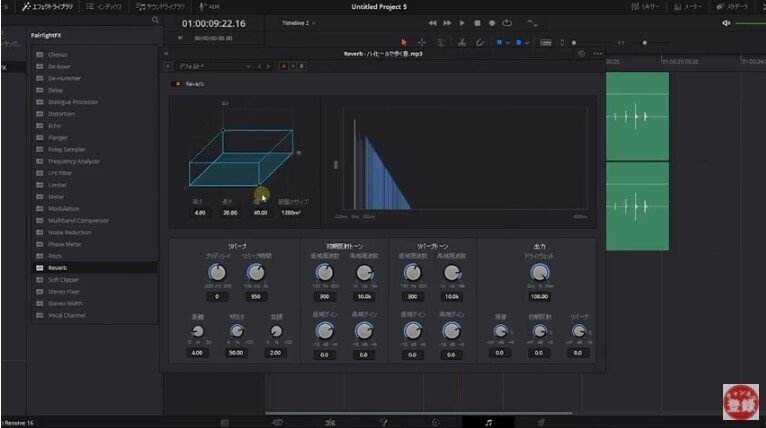Image resolution: width=766 pixels, height=428 pixels.
Task: Open the Reverb plugin options menu
Action: (597, 53)
